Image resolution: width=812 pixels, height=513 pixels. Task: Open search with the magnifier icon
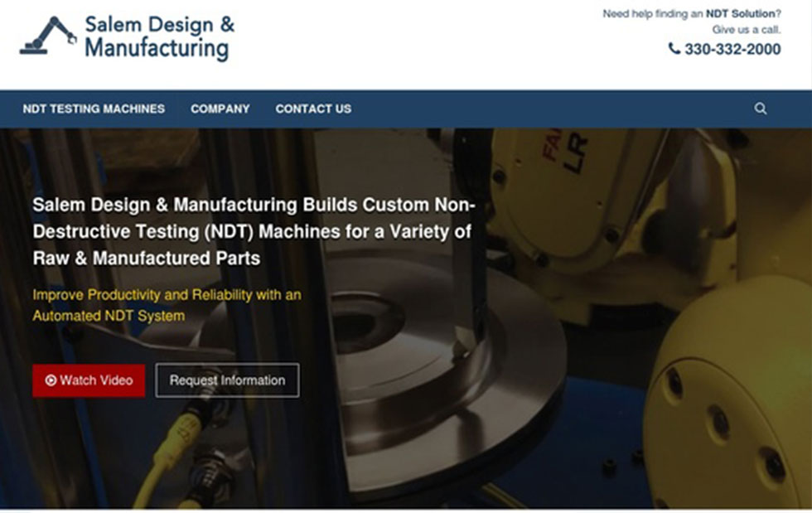point(760,109)
